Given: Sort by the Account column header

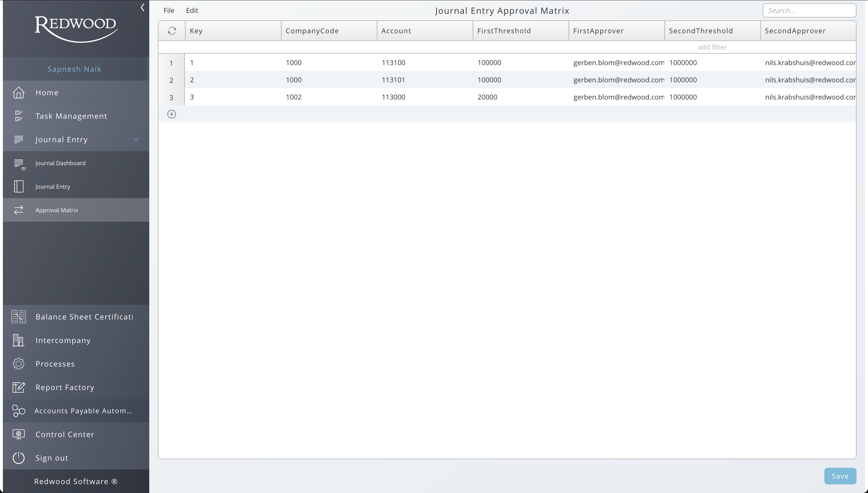Looking at the screenshot, I should pyautogui.click(x=425, y=31).
